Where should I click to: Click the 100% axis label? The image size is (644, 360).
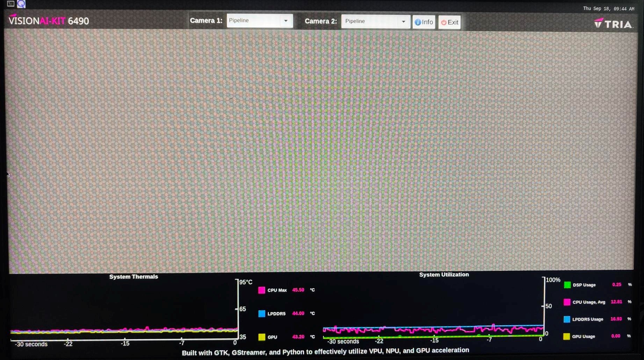553,280
